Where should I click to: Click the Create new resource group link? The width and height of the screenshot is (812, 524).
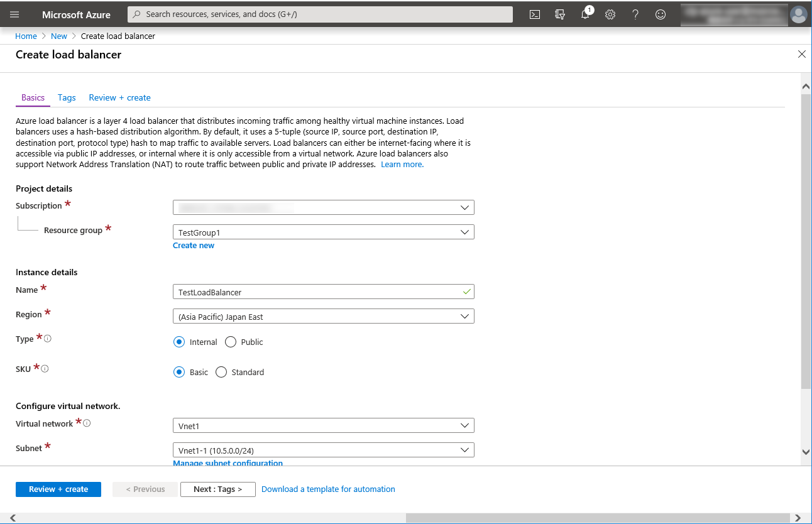coord(193,245)
